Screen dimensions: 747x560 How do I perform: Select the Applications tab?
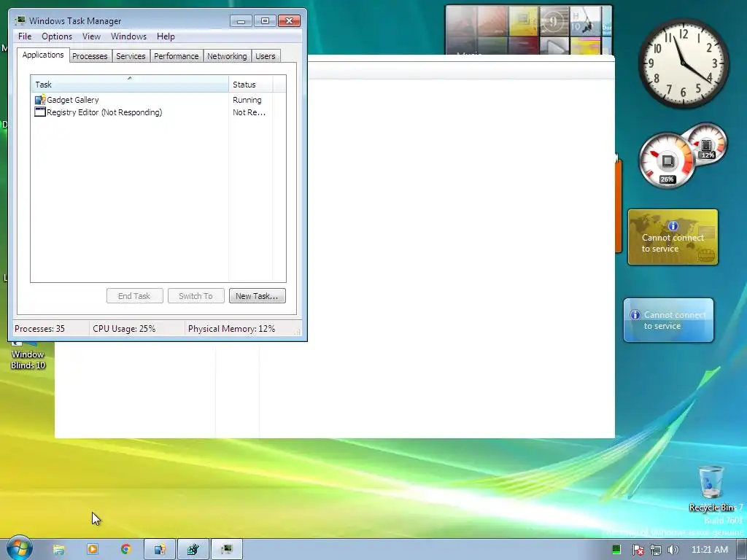coord(43,55)
